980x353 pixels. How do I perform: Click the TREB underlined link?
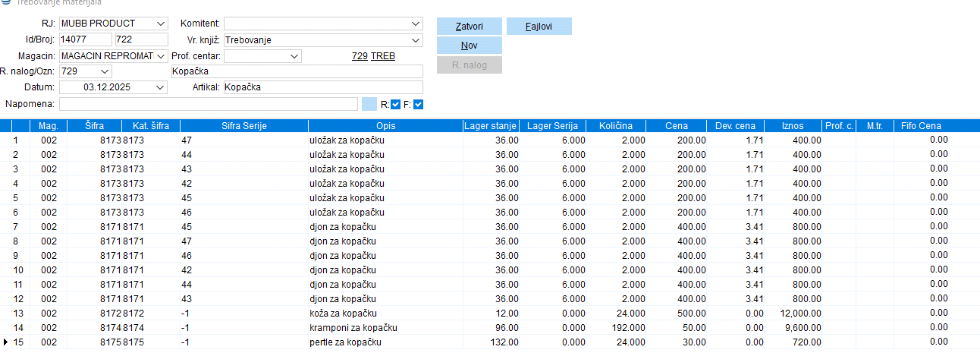382,56
